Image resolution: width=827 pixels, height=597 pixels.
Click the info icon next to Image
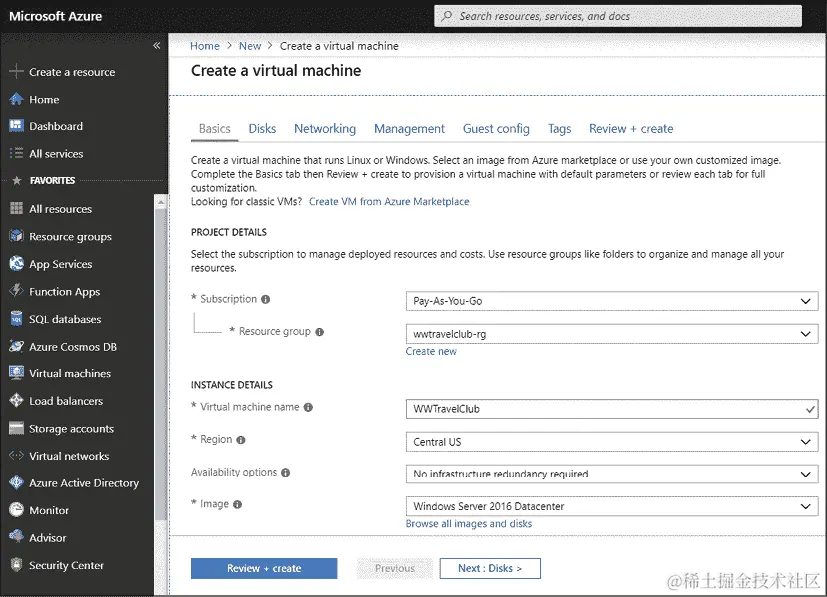pyautogui.click(x=237, y=504)
